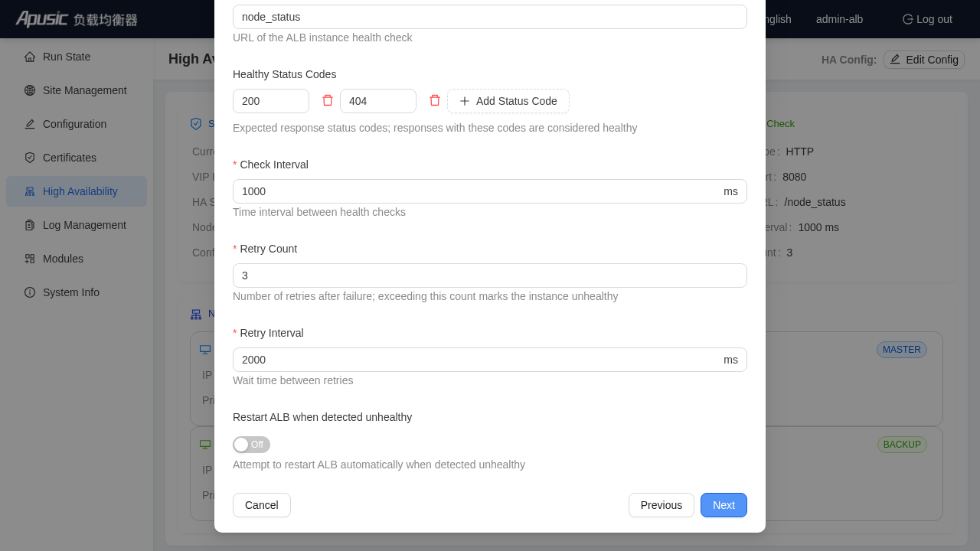Click the Modules grid icon

[x=30, y=259]
